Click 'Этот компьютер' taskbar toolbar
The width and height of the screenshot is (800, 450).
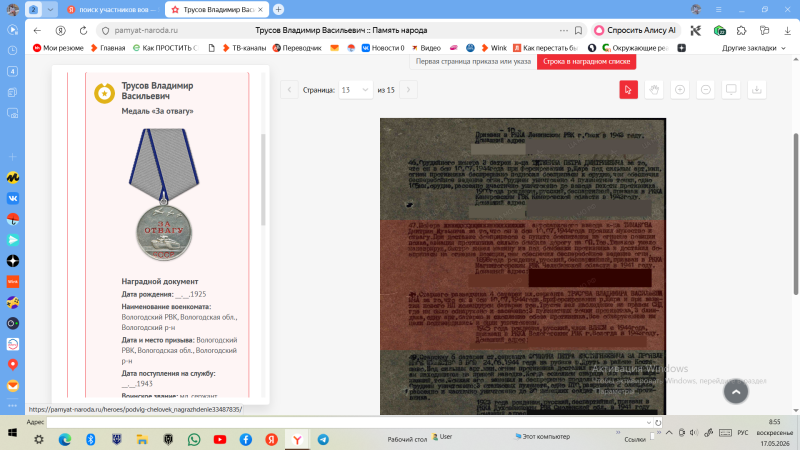(542, 437)
